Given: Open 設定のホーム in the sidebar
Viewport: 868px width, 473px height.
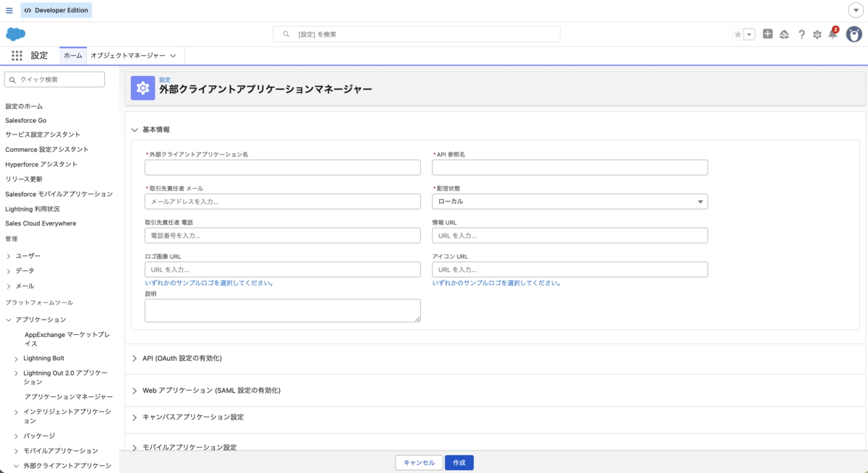Looking at the screenshot, I should [x=24, y=106].
